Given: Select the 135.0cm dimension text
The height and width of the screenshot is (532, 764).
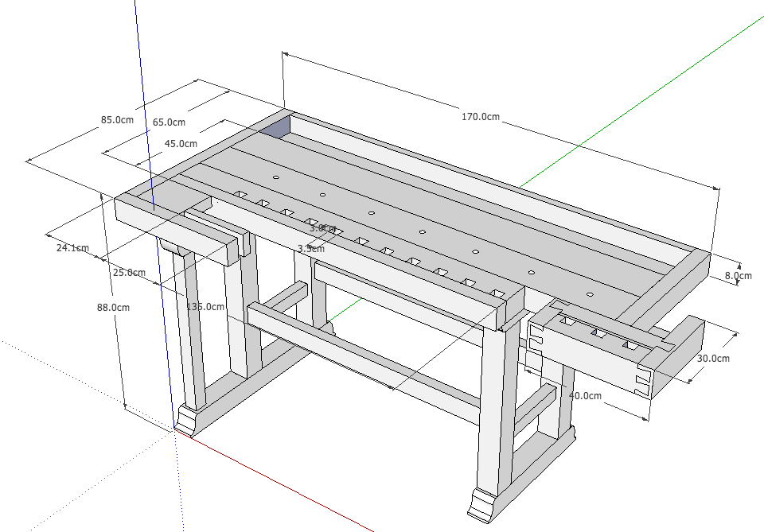Looking at the screenshot, I should coord(205,306).
